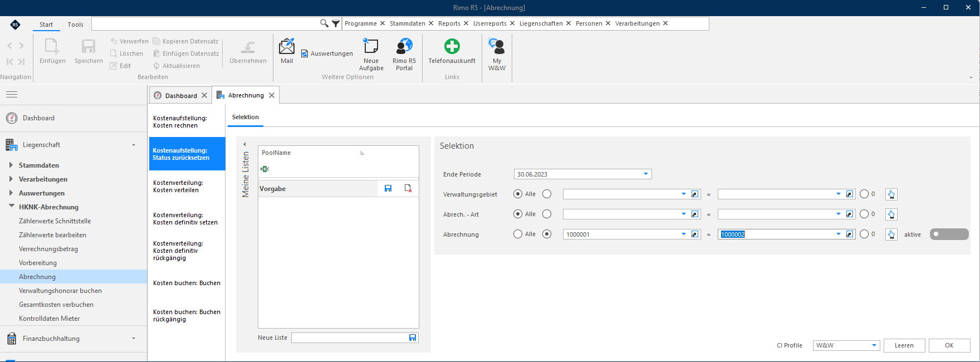980x362 pixels.
Task: Open the CI Profile dropdown showing W&W
Action: (874, 345)
